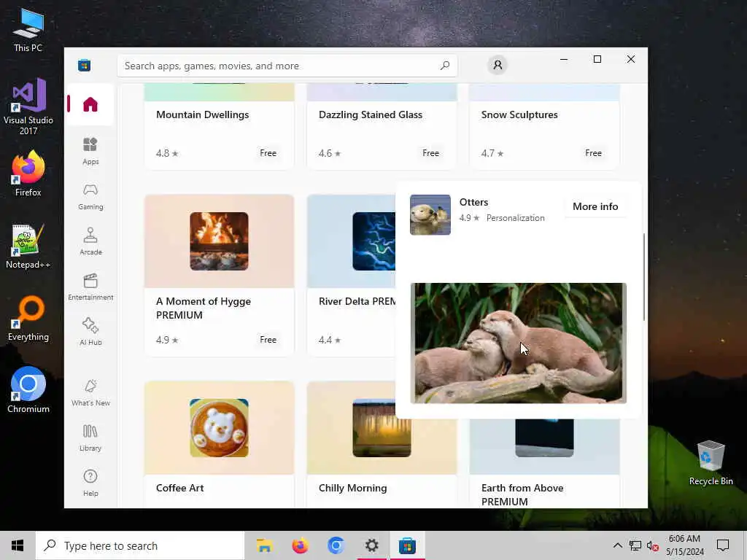Open the Help section
747x560 pixels.
(x=90, y=483)
